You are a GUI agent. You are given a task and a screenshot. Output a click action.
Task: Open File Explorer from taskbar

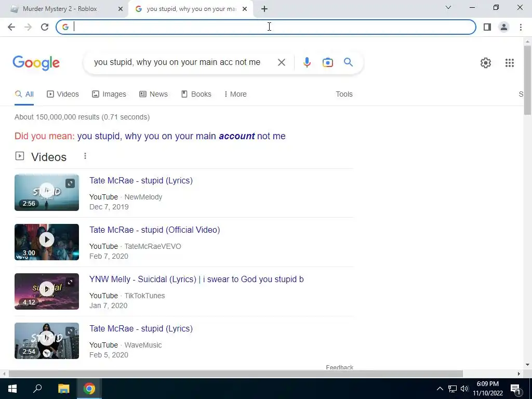(x=63, y=389)
